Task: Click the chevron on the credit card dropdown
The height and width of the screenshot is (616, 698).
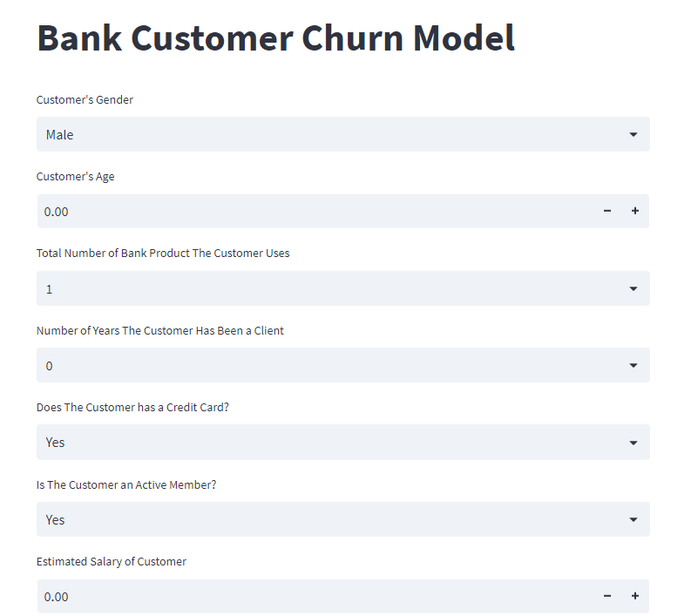Action: (633, 442)
